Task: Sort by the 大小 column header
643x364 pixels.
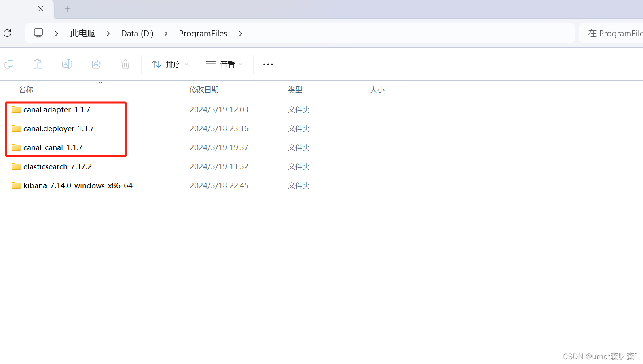Action: click(x=377, y=90)
